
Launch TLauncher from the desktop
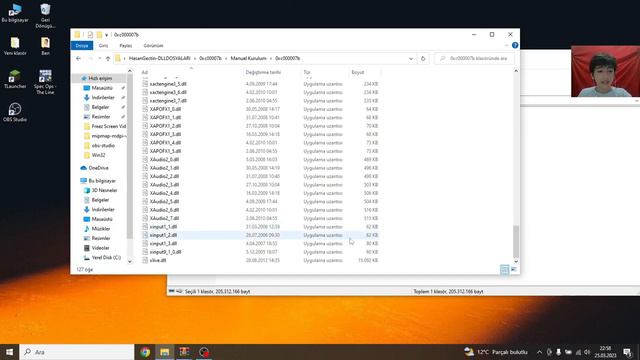[x=15, y=79]
